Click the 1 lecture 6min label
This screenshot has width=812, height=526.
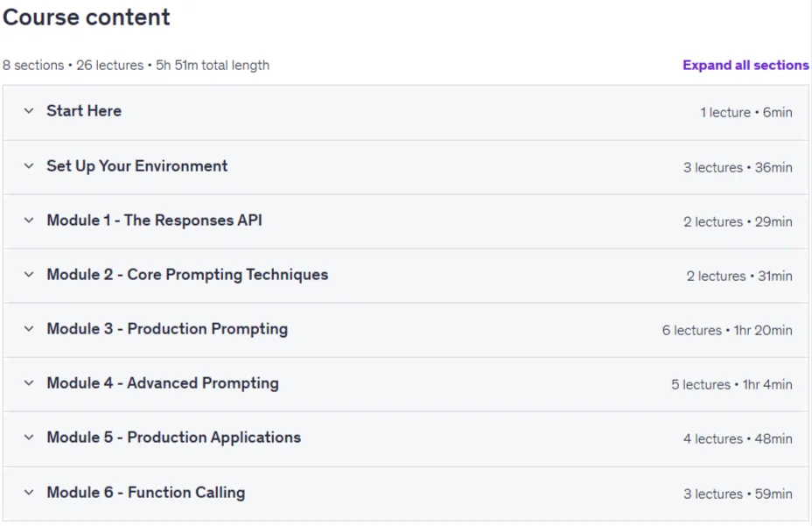pyautogui.click(x=746, y=112)
